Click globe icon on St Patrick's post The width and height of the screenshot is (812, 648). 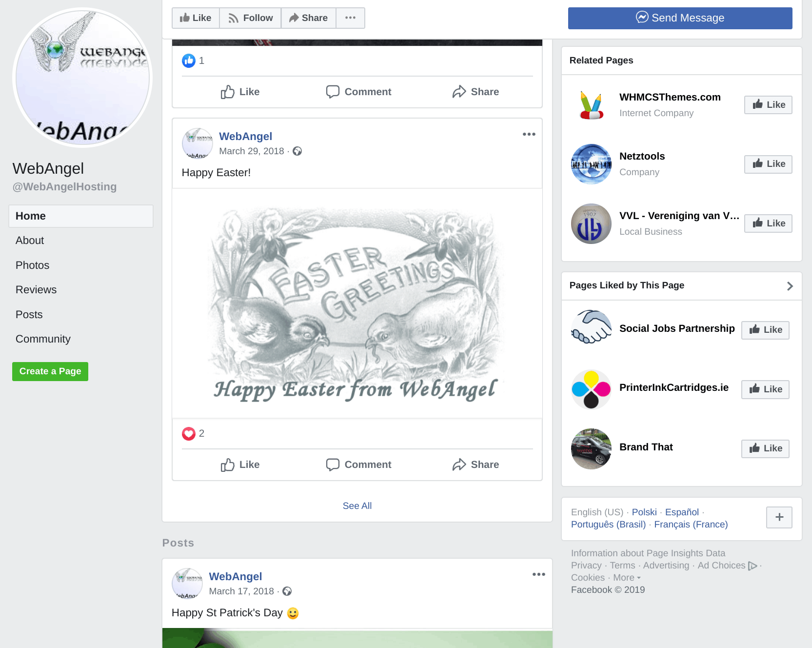click(287, 591)
